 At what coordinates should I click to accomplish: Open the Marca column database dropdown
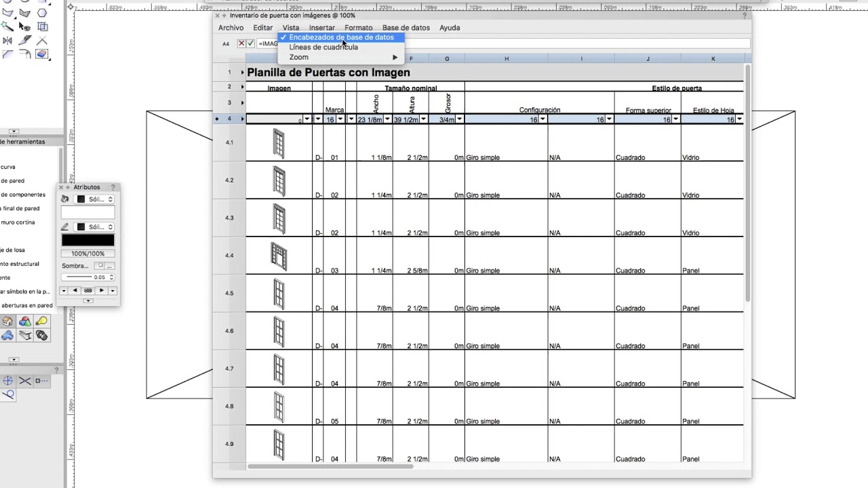coord(340,119)
